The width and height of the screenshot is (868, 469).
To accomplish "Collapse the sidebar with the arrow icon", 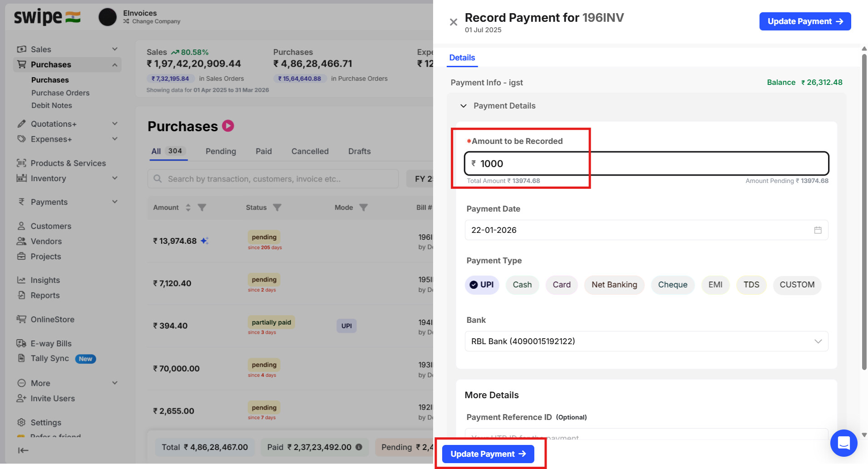I will click(x=23, y=450).
